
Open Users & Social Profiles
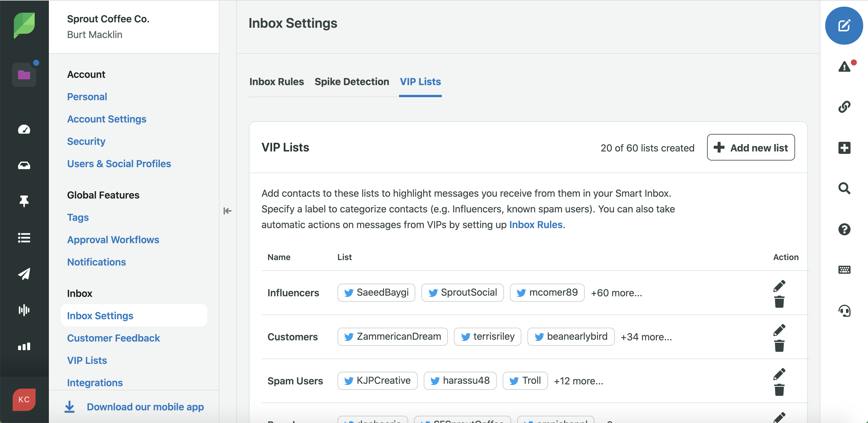(x=119, y=164)
